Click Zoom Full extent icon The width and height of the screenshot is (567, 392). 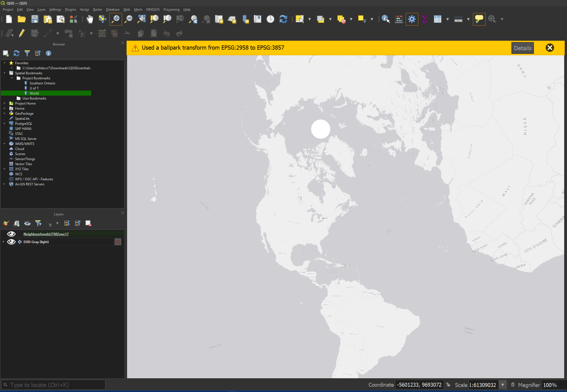click(x=141, y=19)
